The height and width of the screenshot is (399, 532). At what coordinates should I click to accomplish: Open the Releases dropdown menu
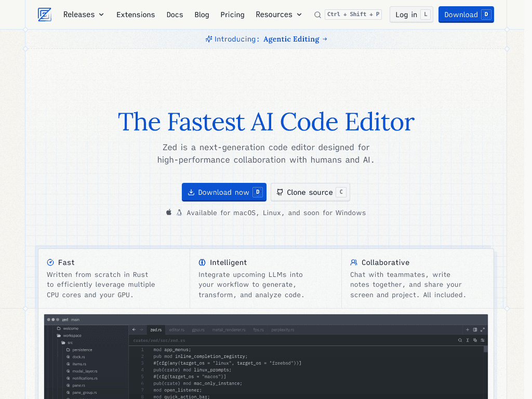pyautogui.click(x=84, y=15)
